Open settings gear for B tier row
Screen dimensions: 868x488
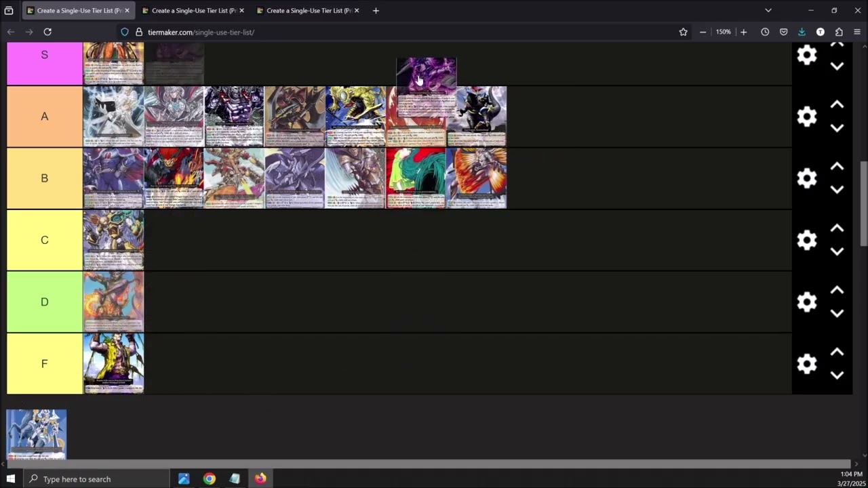[x=806, y=178]
